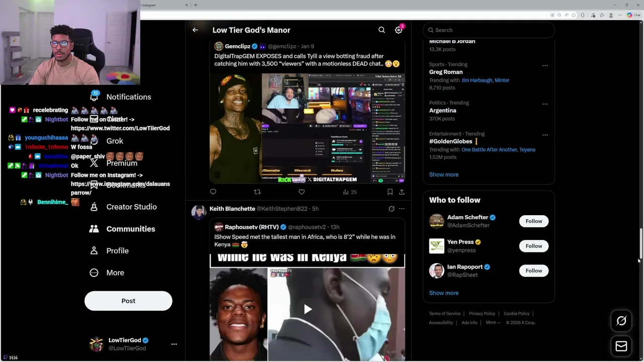Viewport: 644px width, 362px height.
Task: View analytics showing 25 views on Gemclipz post
Action: point(350,192)
